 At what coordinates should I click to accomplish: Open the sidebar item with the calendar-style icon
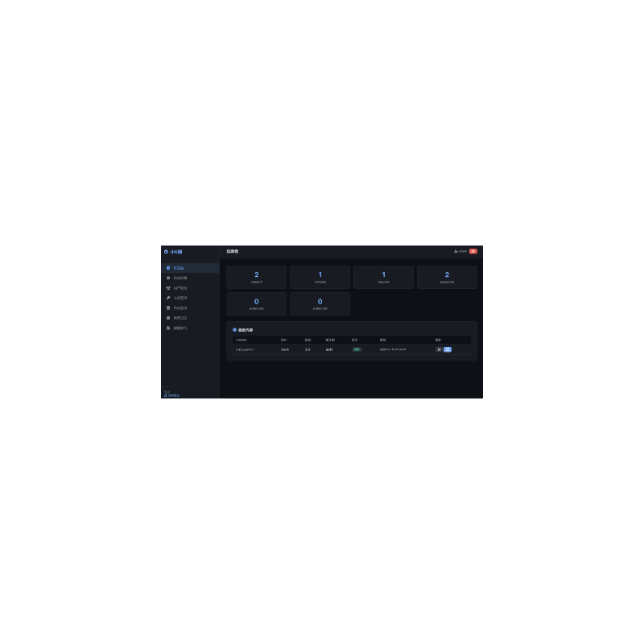pyautogui.click(x=190, y=318)
